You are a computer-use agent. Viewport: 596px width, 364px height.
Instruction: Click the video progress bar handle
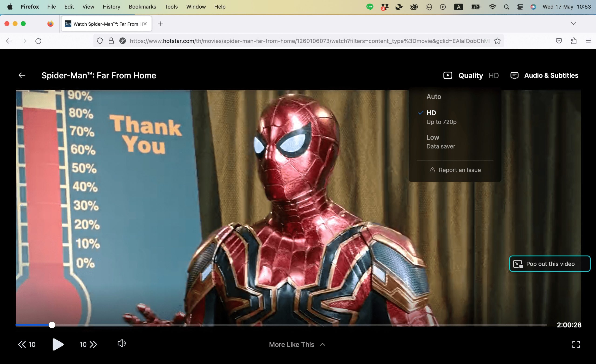(52, 325)
